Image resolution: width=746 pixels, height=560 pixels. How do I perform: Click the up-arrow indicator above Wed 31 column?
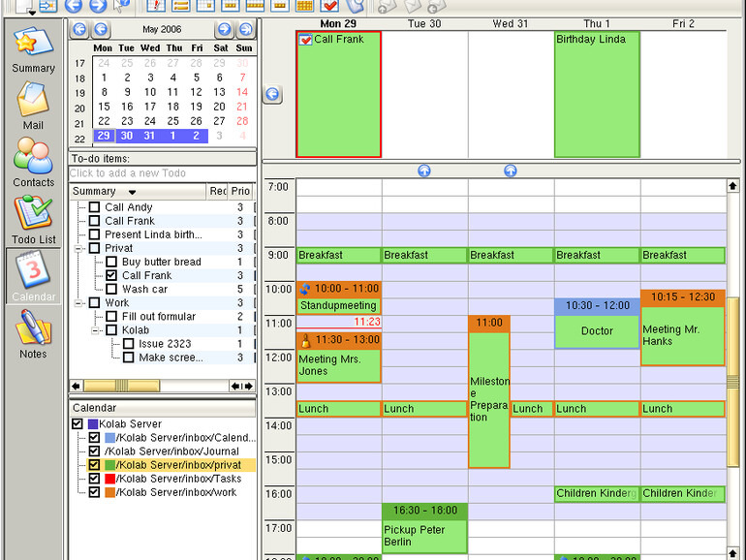pos(510,171)
